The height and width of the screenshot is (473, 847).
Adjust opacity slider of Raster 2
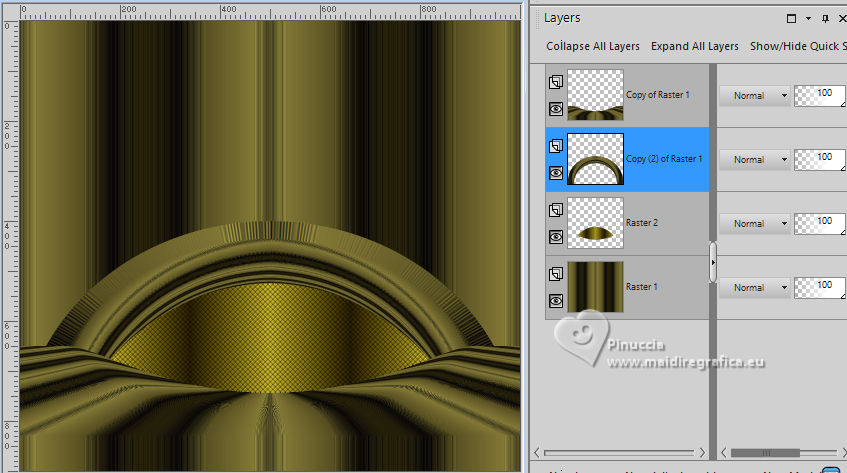(819, 224)
